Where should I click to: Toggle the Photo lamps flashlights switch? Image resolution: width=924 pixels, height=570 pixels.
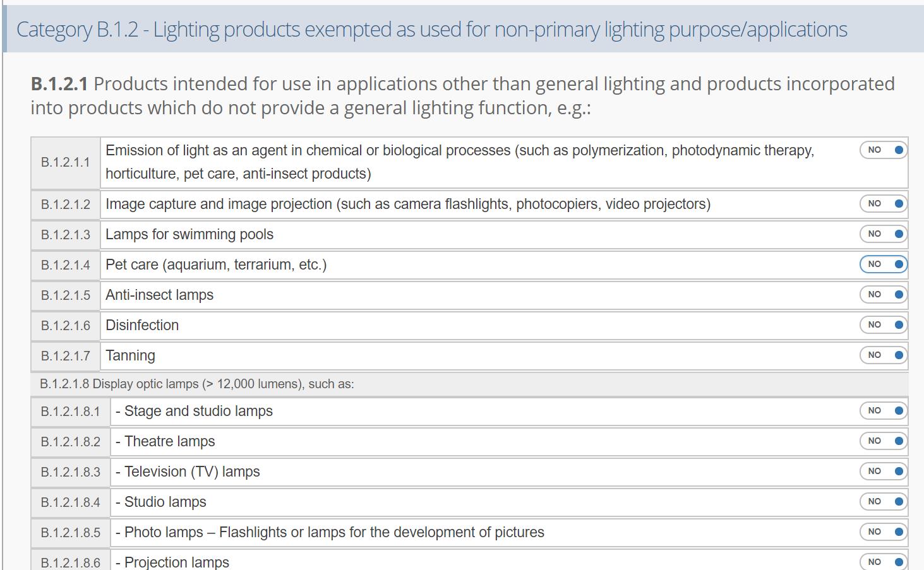tap(883, 532)
